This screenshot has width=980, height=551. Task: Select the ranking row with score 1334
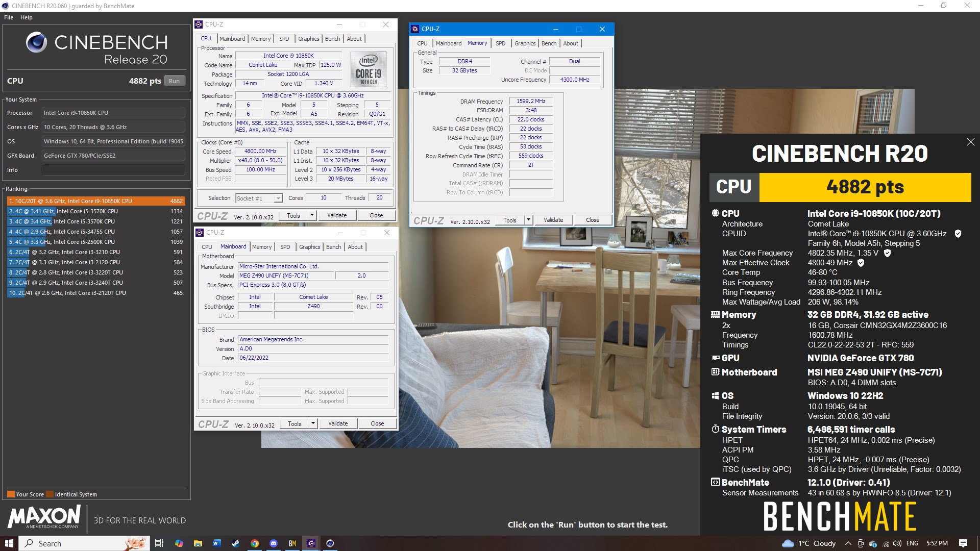(x=95, y=211)
